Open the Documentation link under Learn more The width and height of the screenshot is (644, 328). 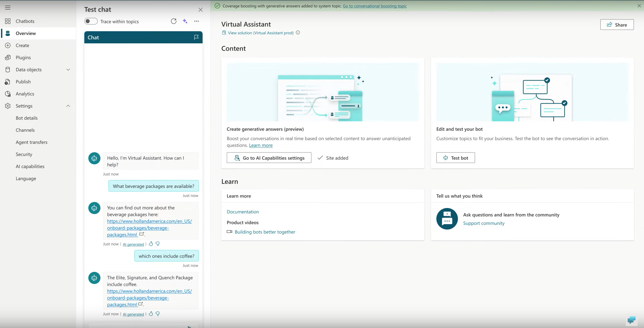pyautogui.click(x=243, y=211)
